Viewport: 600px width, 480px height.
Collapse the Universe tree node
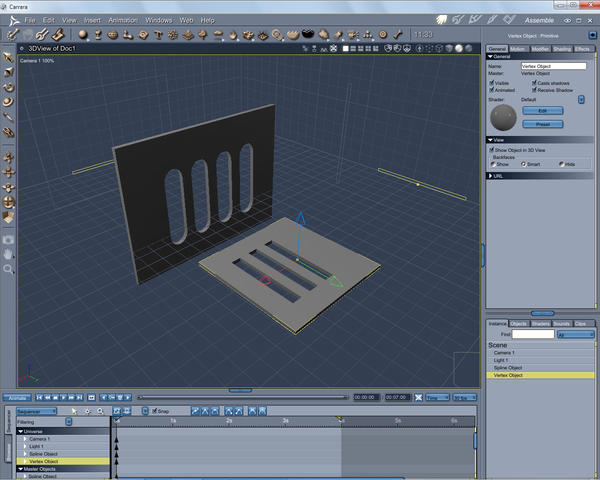point(21,432)
